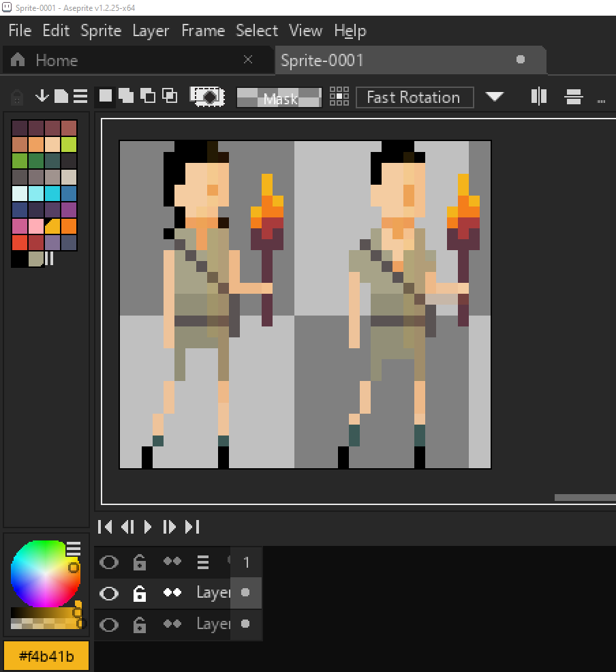Hide the selected layer with its eye toggle

pyautogui.click(x=109, y=593)
